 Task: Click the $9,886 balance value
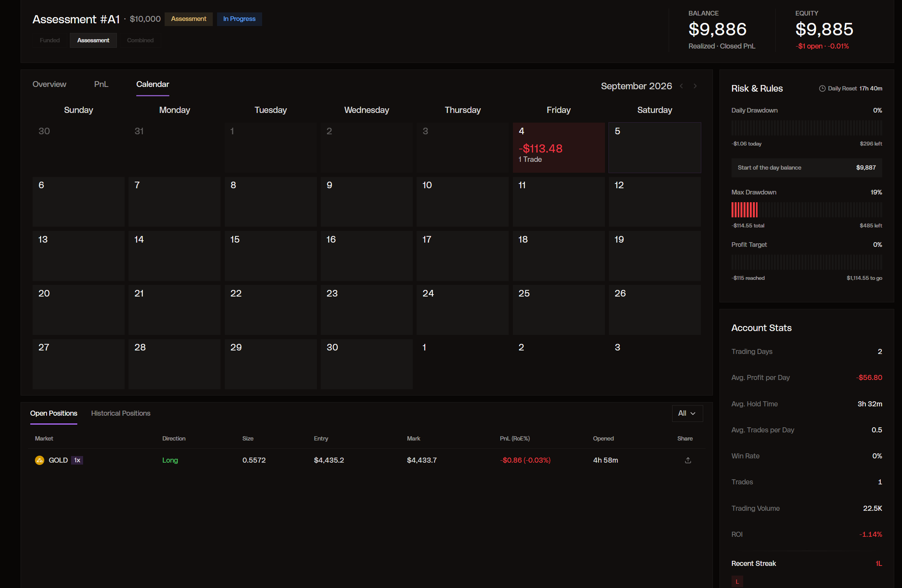[x=718, y=29]
